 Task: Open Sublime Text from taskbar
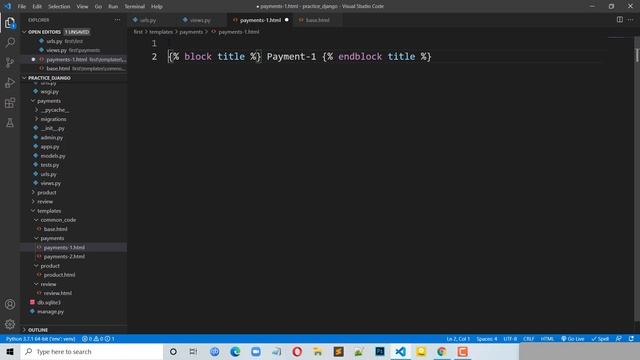[x=338, y=351]
